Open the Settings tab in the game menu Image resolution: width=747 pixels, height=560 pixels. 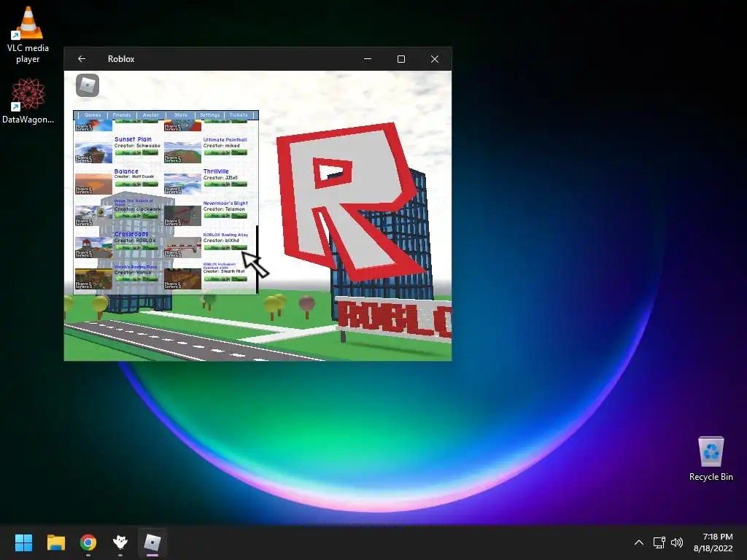209,114
